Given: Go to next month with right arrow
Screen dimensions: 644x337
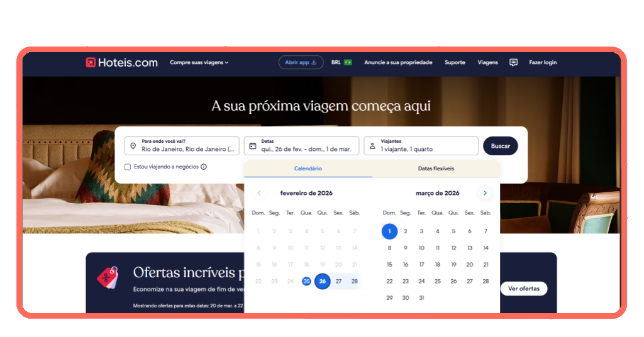Looking at the screenshot, I should [485, 193].
